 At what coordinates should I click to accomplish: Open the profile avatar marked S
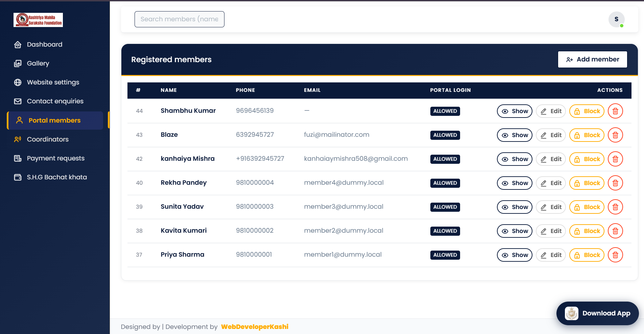[x=616, y=19]
